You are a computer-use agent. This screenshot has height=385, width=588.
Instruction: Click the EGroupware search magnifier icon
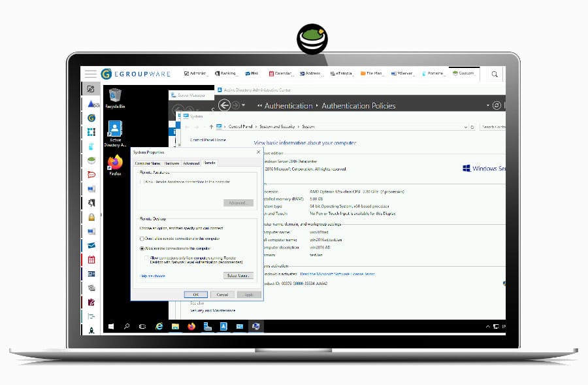pos(495,75)
